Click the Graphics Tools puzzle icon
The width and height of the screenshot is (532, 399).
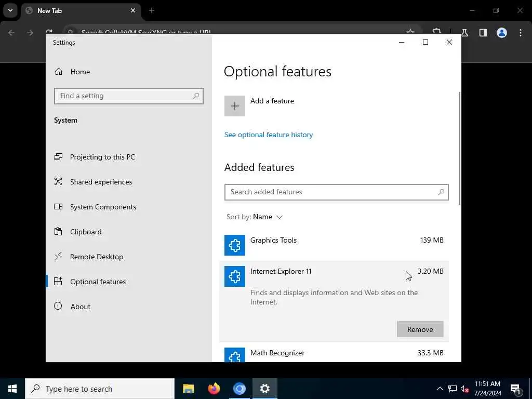click(x=235, y=245)
